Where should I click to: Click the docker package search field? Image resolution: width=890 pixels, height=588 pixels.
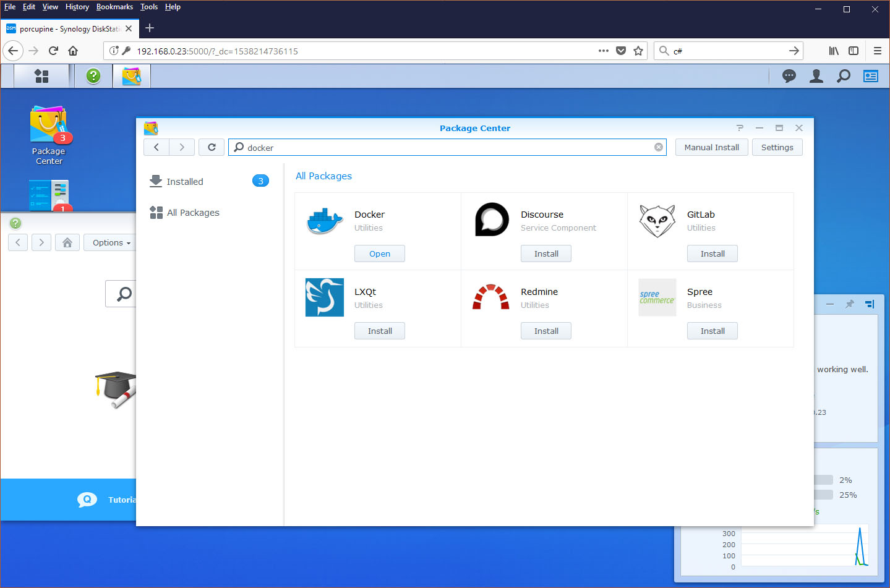pyautogui.click(x=447, y=147)
